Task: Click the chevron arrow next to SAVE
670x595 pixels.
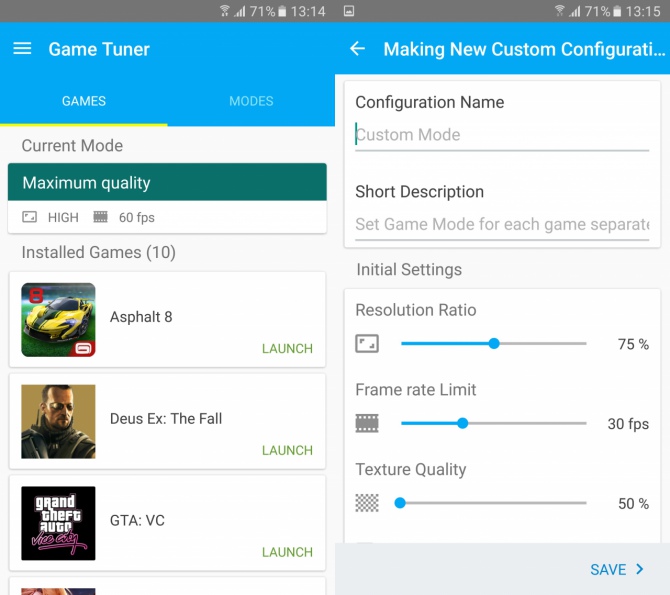Action: tap(640, 569)
